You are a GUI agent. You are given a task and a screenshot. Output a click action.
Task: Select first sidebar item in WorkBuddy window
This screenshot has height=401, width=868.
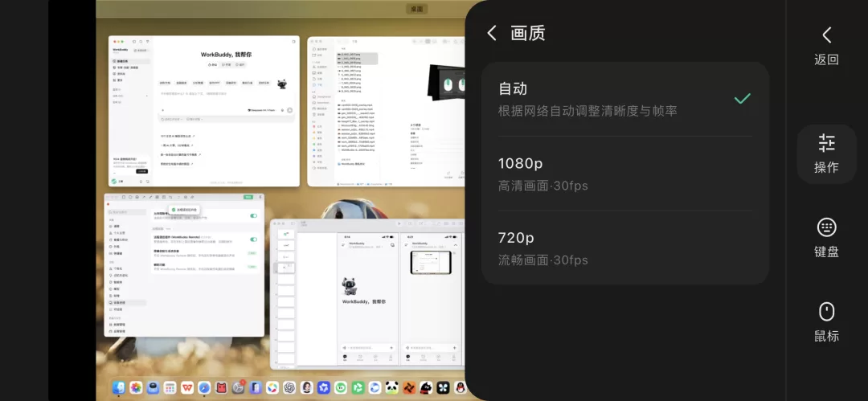click(131, 62)
